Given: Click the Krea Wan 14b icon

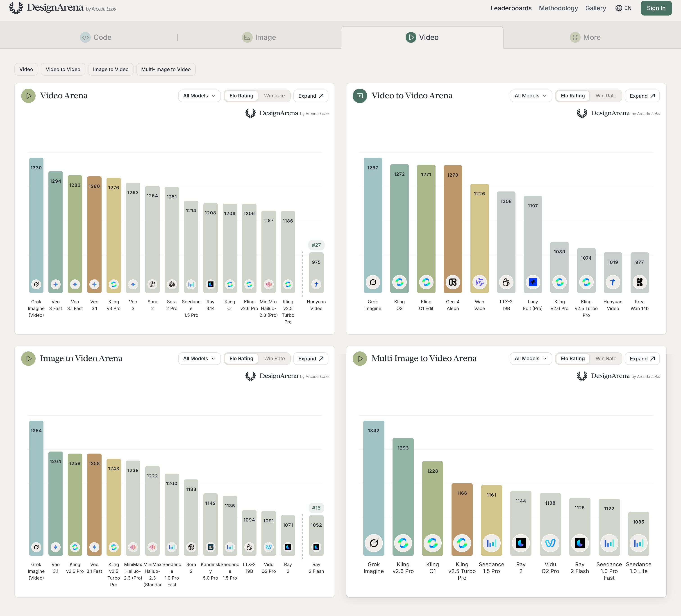Looking at the screenshot, I should pyautogui.click(x=640, y=282).
